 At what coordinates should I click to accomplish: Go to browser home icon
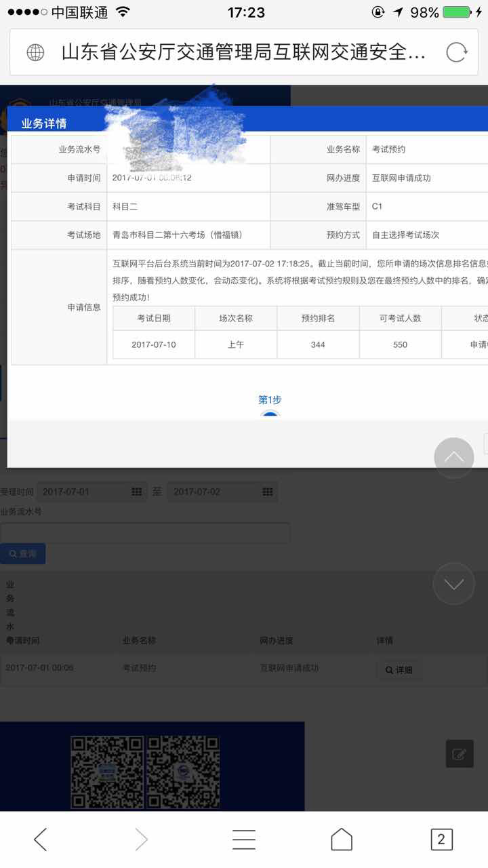pos(342,840)
